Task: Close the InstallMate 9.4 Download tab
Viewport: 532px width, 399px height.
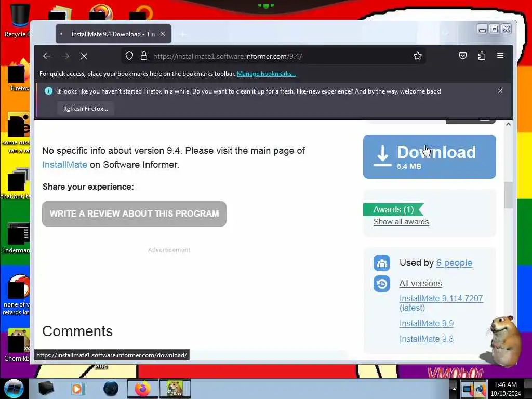Action: (x=163, y=34)
